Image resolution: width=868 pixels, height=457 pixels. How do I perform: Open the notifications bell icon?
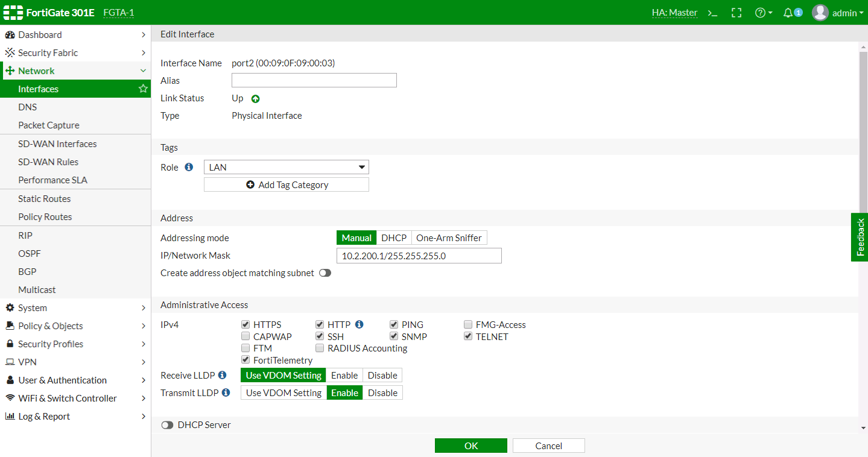tap(793, 13)
